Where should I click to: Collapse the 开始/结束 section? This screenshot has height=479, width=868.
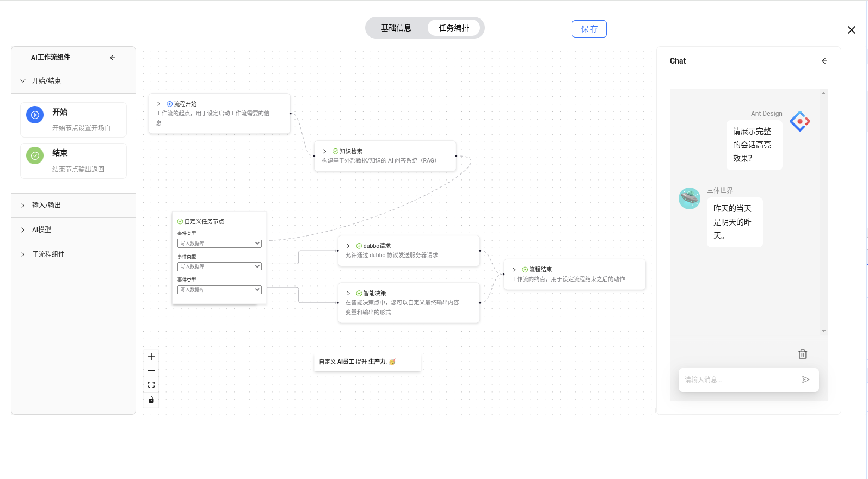pos(73,81)
